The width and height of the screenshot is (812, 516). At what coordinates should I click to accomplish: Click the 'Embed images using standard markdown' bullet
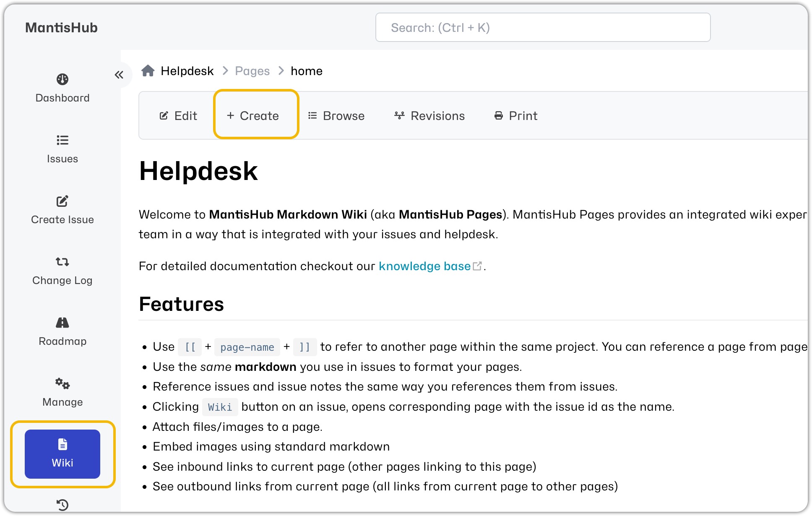pyautogui.click(x=271, y=447)
